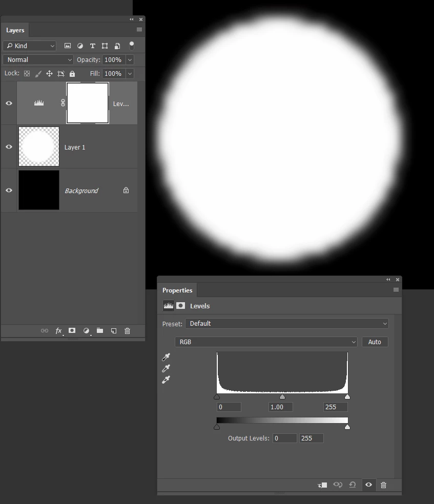The image size is (434, 504).
Task: Open the Preset Default dropdown
Action: coord(287,324)
